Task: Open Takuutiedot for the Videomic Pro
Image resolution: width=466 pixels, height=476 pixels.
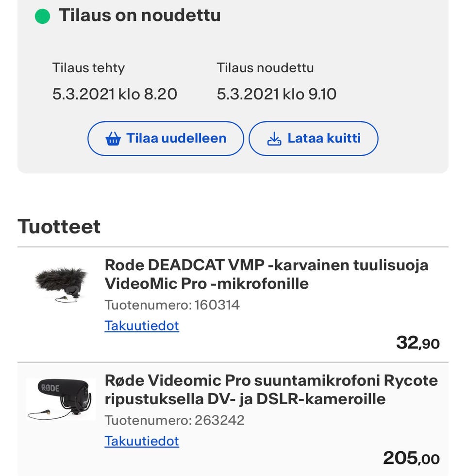Action: pos(142,441)
